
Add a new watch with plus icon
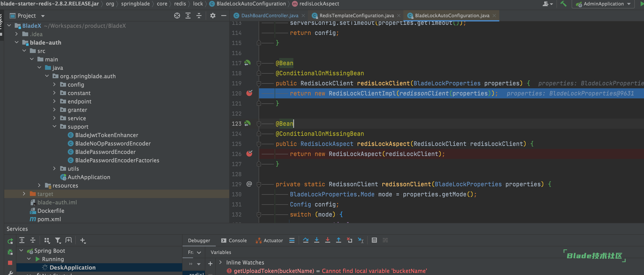point(210,263)
